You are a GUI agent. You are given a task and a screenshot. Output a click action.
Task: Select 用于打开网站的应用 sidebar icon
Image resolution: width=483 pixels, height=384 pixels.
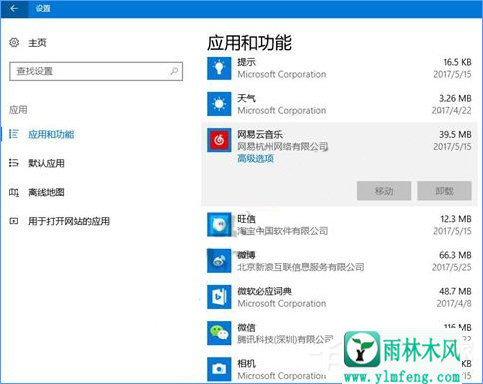[x=13, y=221]
